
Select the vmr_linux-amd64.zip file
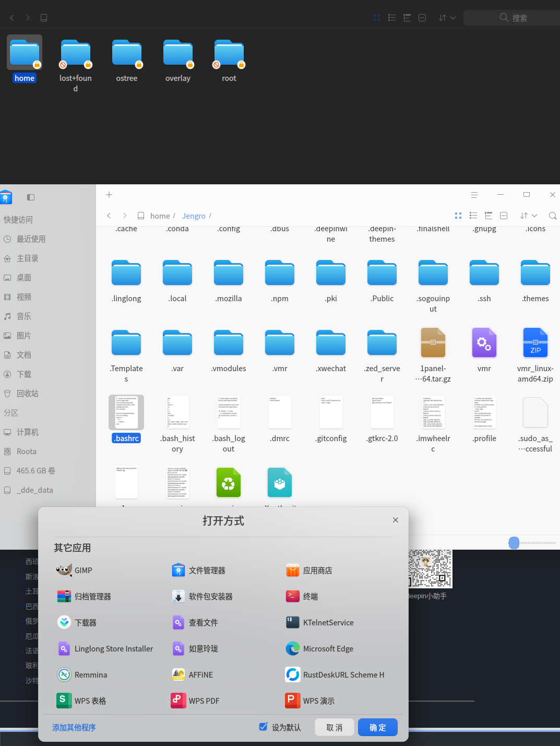coord(535,356)
